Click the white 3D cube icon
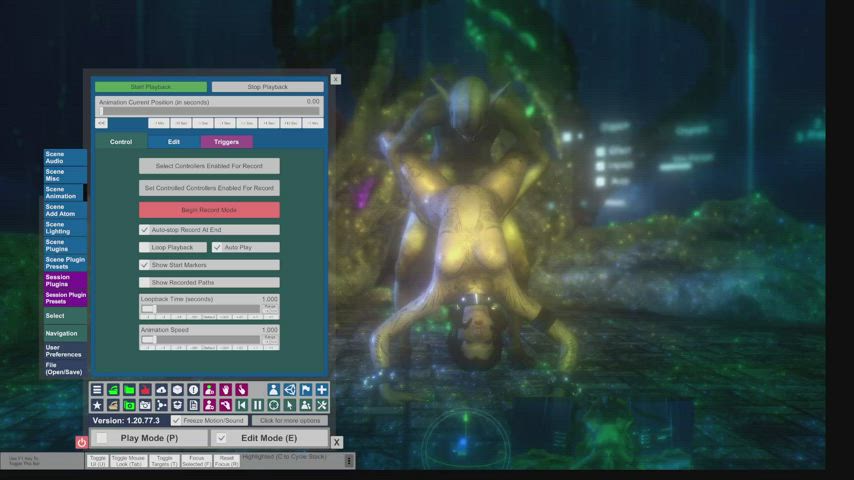The width and height of the screenshot is (854, 480). click(x=178, y=390)
